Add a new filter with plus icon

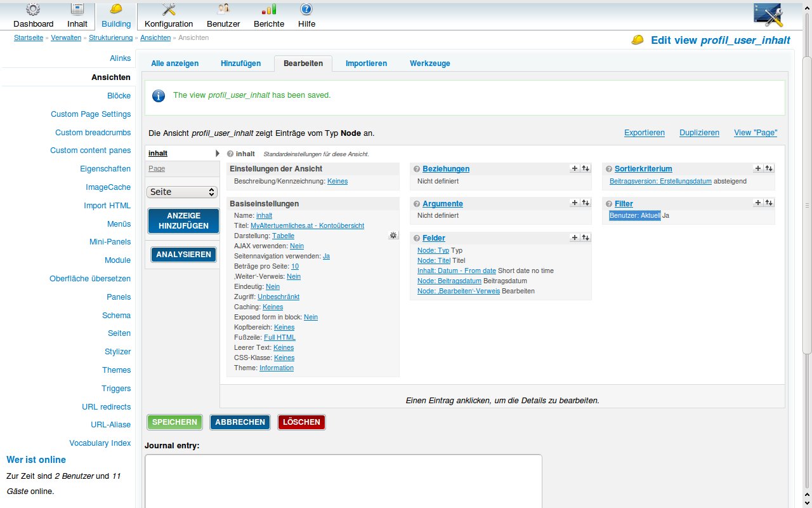[757, 203]
